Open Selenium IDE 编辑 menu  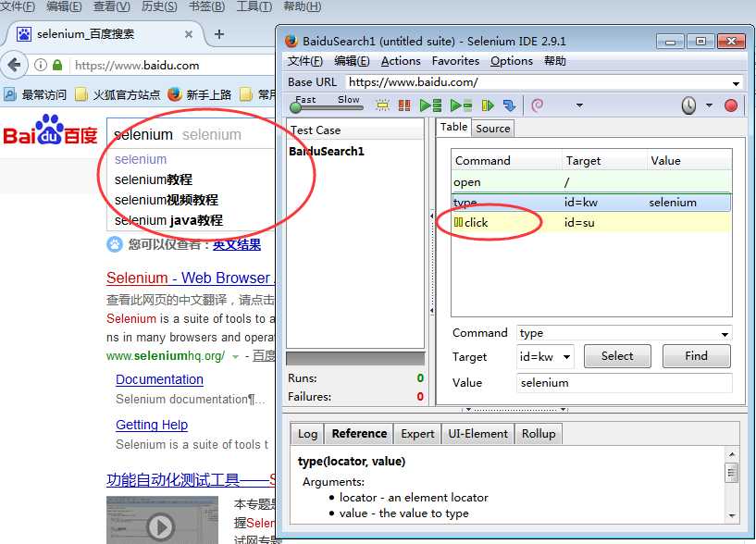point(352,61)
